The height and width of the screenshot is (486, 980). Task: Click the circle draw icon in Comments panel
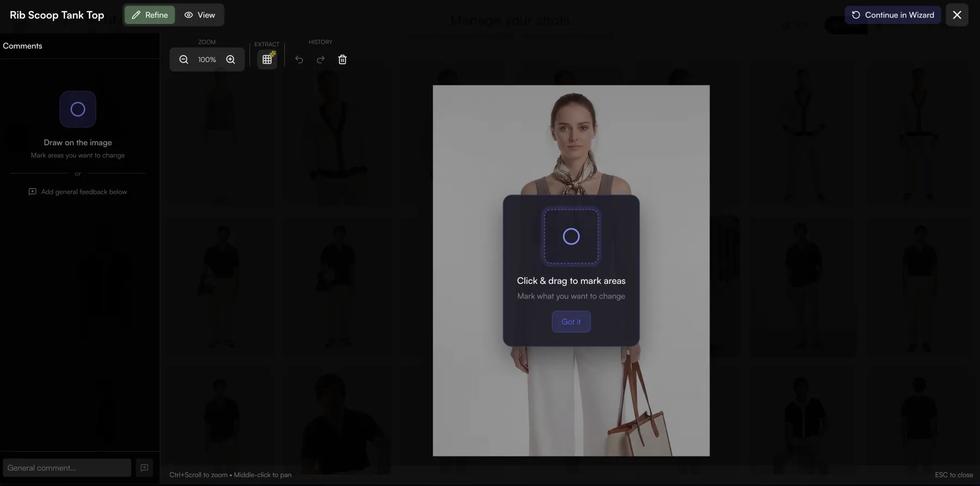(78, 109)
